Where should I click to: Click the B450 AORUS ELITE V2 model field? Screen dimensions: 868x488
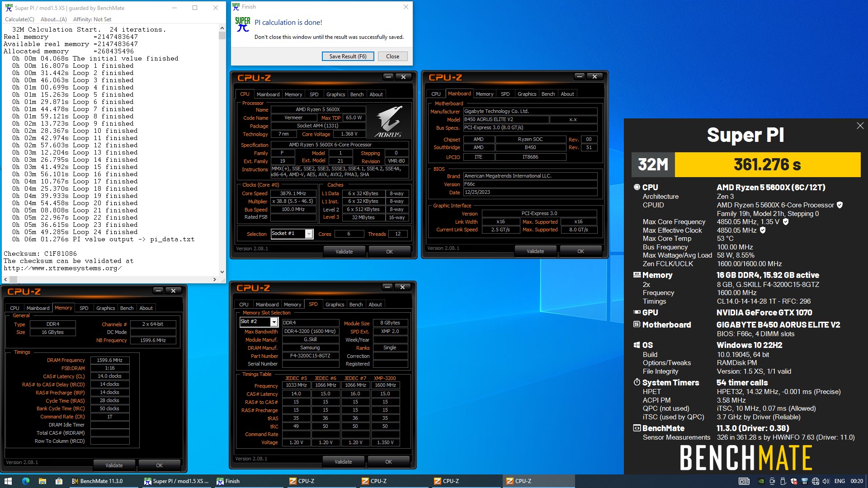(506, 119)
